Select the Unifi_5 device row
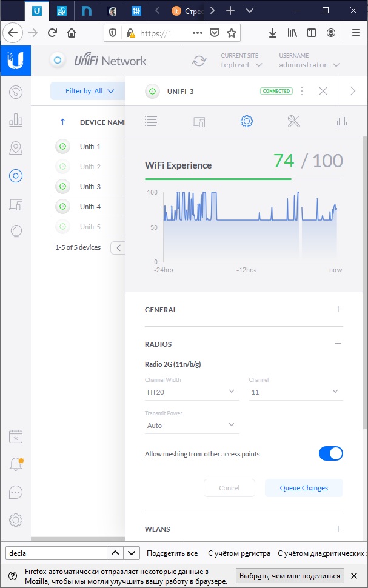This screenshot has width=368, height=588. coord(87,226)
